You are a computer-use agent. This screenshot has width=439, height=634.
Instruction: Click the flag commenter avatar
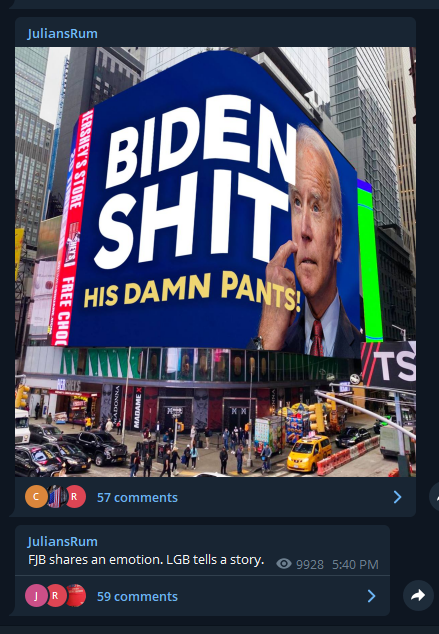coord(56,497)
